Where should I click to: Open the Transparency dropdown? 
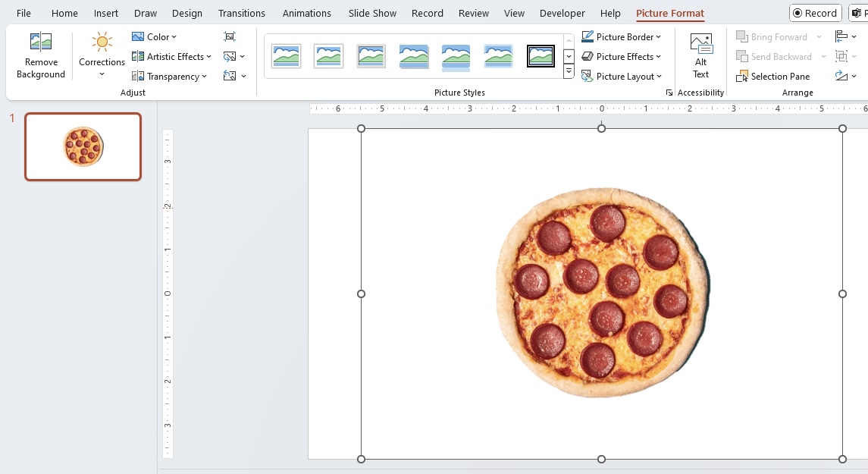pos(169,77)
